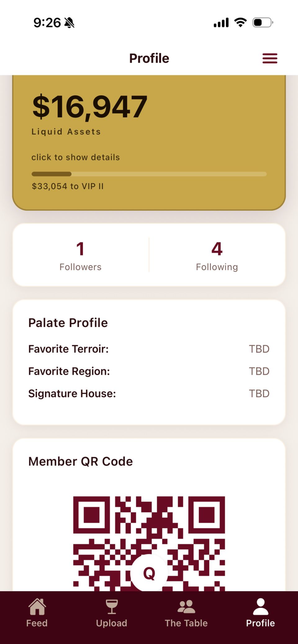
Task: Select the Signature House TBD value
Action: [259, 393]
